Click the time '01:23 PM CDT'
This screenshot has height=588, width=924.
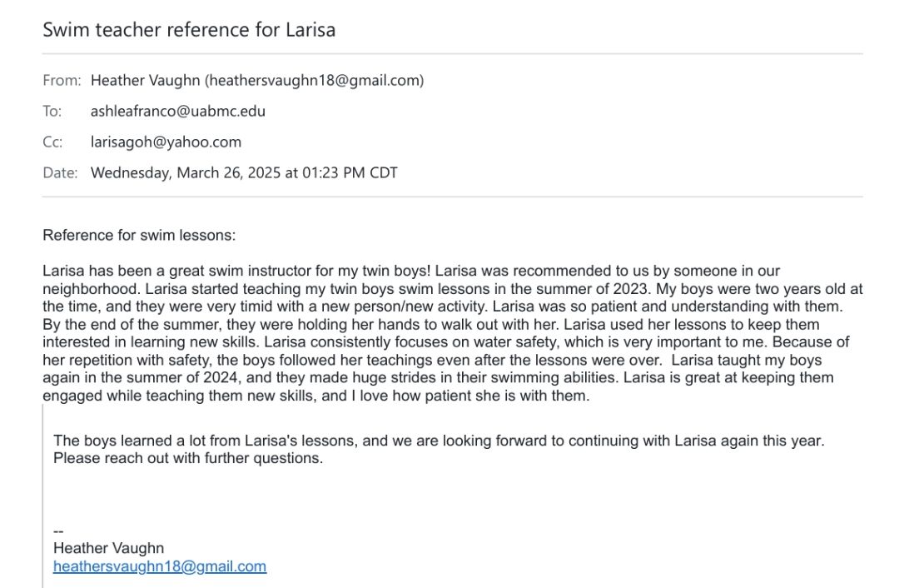(x=350, y=172)
